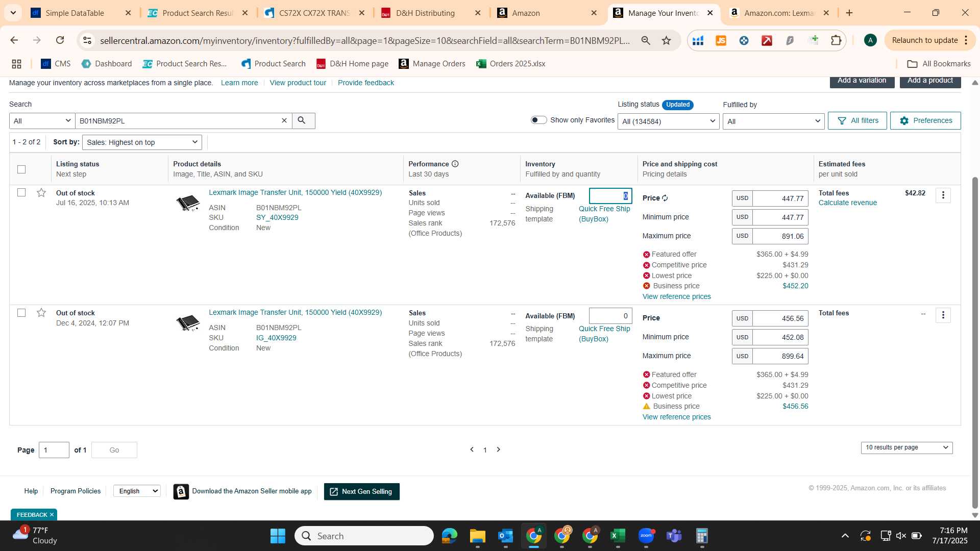The image size is (980, 551).
Task: Clear the search term with the X icon
Action: click(x=284, y=121)
